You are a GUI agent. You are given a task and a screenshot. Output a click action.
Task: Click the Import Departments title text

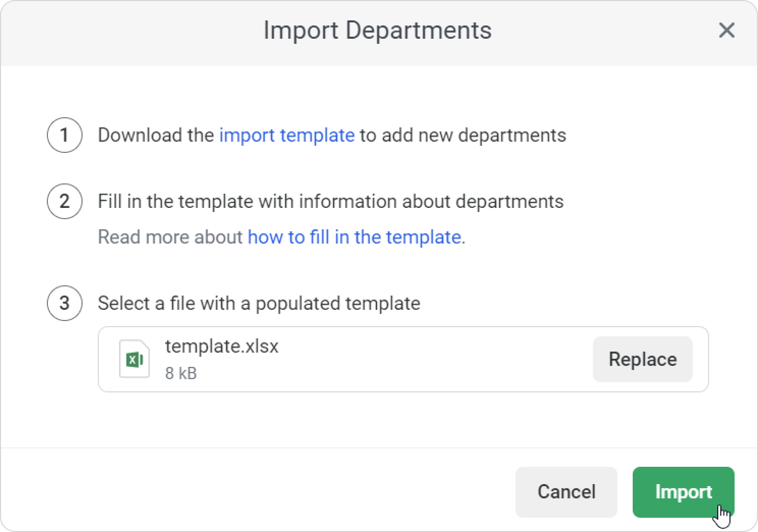(x=377, y=31)
